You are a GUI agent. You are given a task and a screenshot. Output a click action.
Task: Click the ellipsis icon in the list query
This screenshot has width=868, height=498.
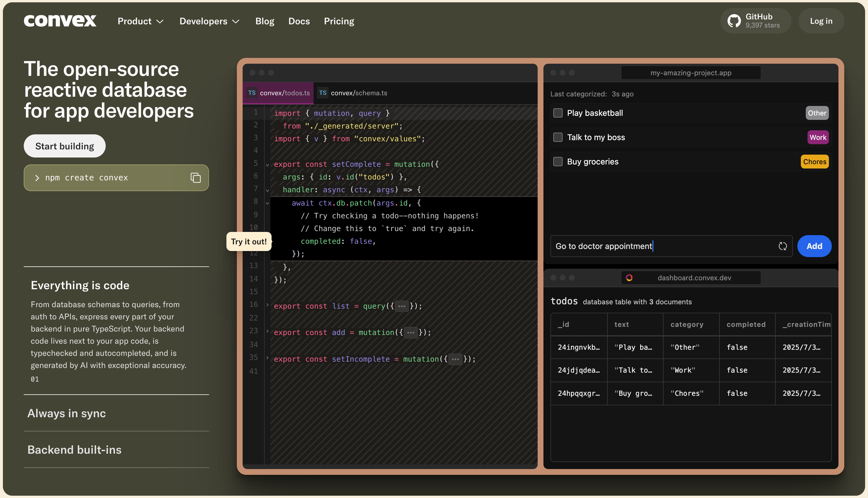402,306
